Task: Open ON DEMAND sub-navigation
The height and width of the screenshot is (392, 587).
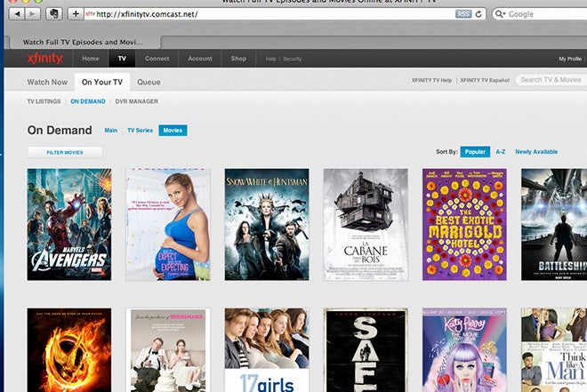Action: coord(88,101)
